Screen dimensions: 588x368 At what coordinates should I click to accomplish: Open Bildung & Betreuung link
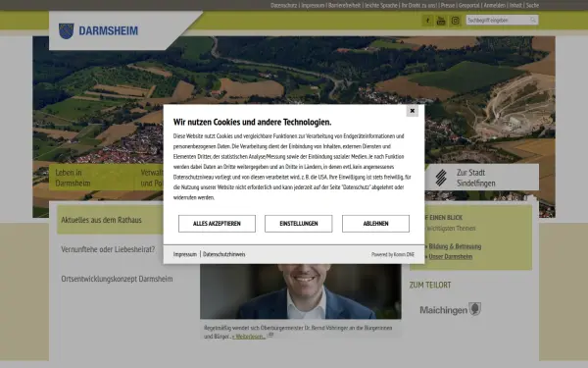[x=455, y=246]
